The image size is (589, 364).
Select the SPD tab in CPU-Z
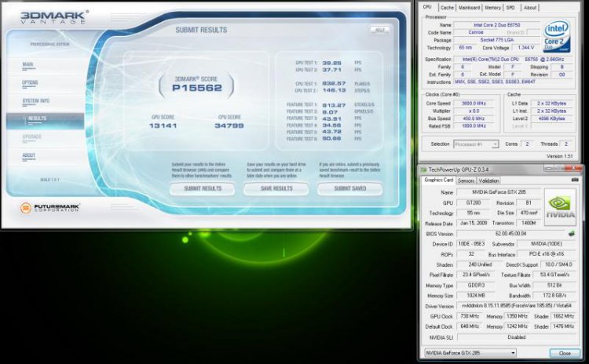point(510,8)
